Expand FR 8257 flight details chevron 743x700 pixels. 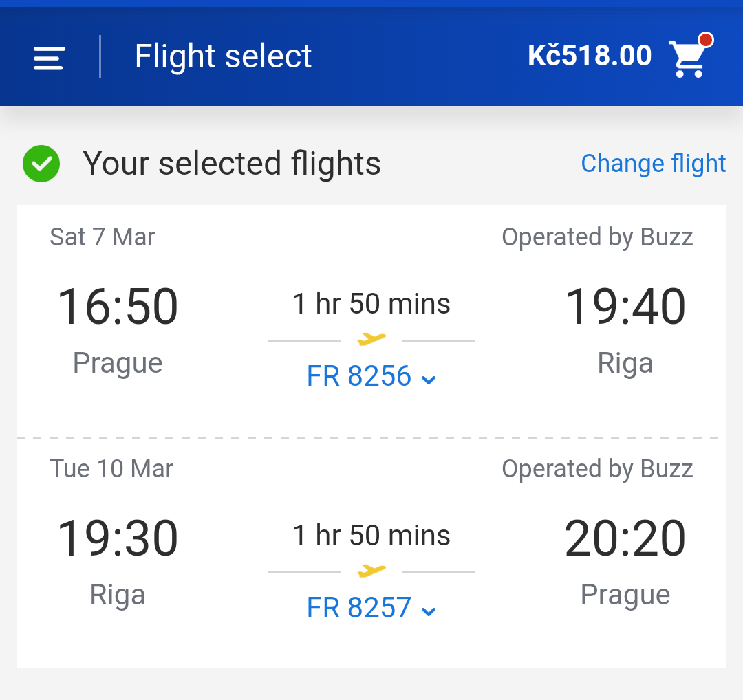point(429,611)
